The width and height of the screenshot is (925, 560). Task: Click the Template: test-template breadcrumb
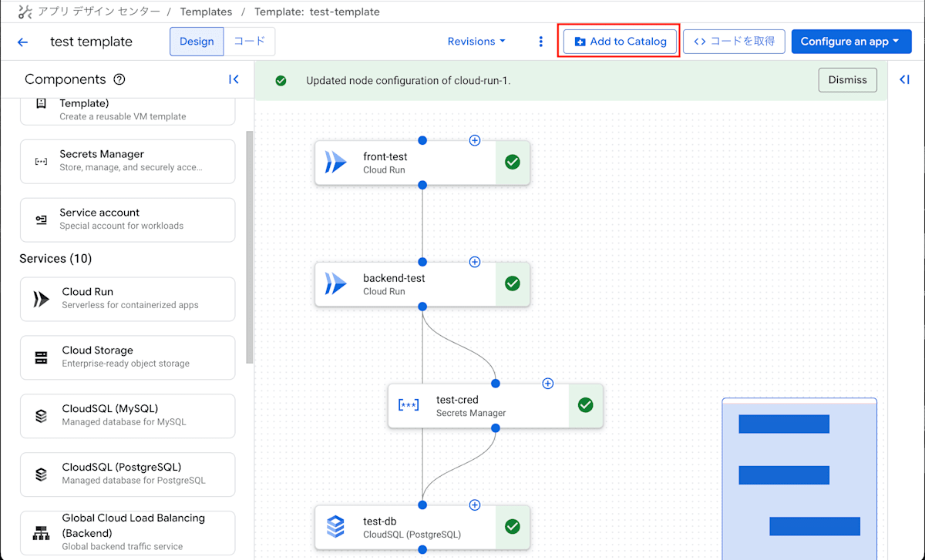click(317, 12)
